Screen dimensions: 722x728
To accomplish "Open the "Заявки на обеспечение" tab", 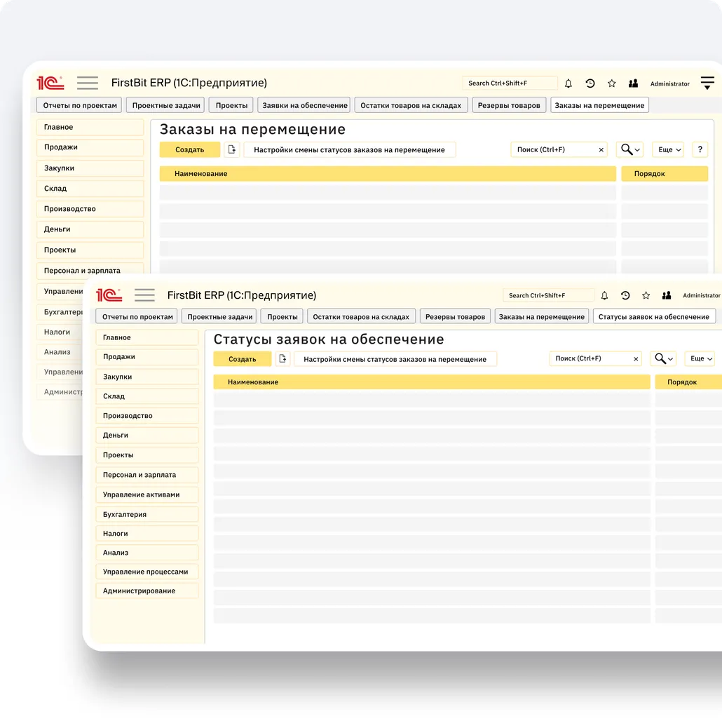I will tap(305, 105).
